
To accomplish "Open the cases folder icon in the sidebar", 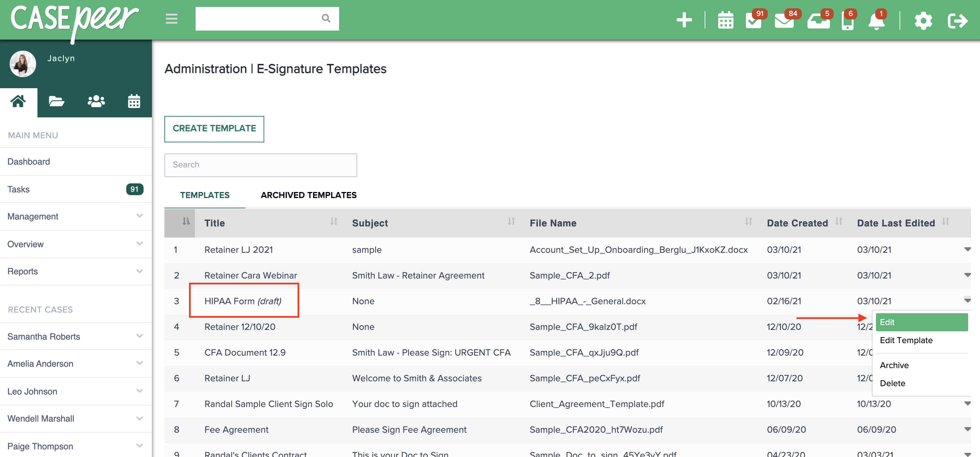I will pos(56,101).
